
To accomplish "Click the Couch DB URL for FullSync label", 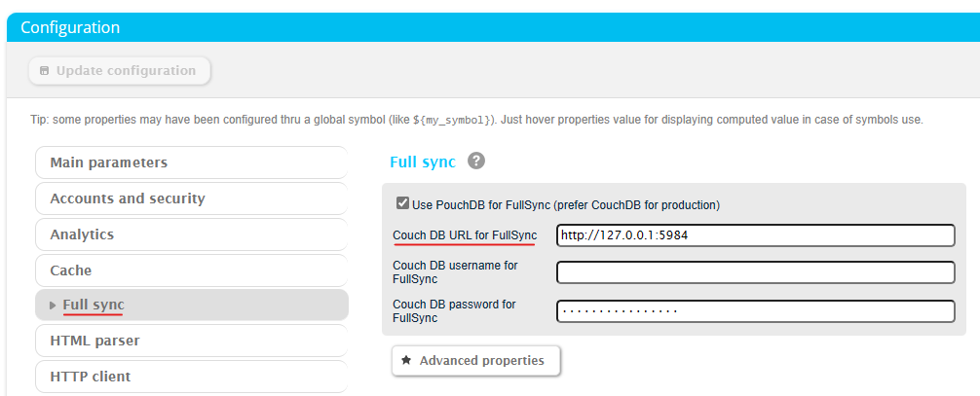I will coord(465,235).
